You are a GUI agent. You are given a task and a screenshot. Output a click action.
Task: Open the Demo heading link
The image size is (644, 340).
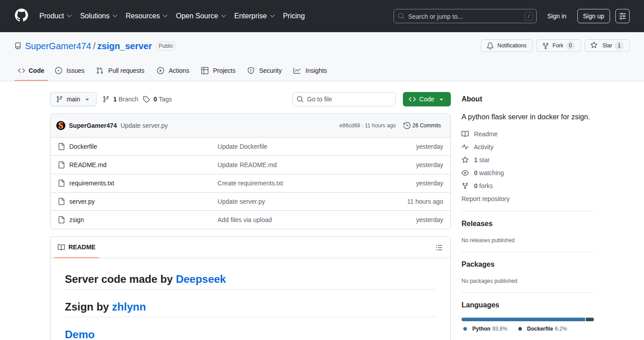tap(80, 335)
